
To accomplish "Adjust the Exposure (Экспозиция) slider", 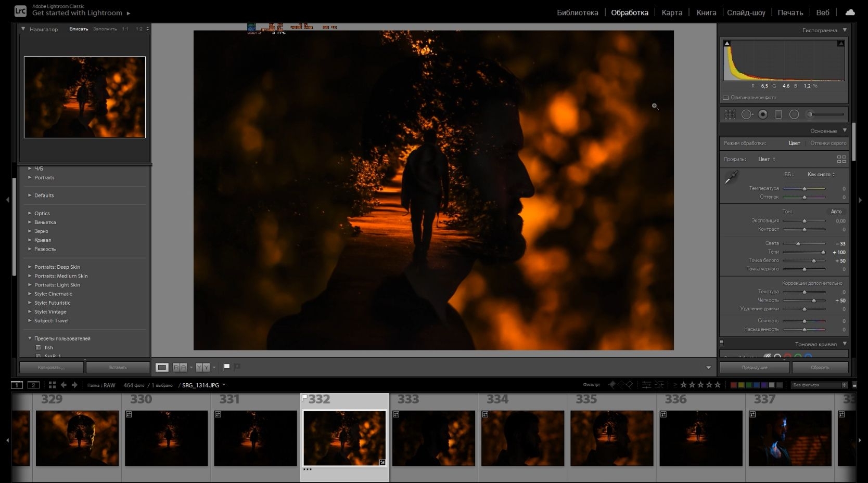I will [x=804, y=221].
